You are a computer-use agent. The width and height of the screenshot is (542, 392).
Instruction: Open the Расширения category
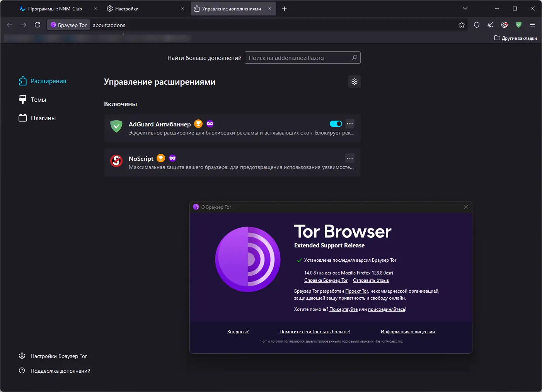point(43,81)
